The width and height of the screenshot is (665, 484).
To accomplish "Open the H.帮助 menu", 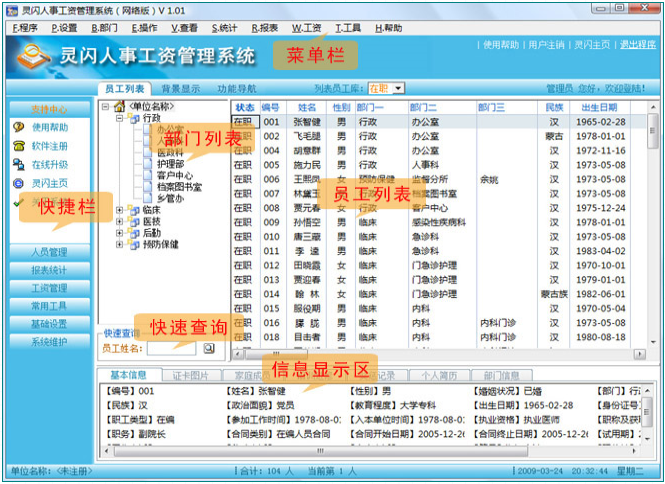I will point(388,28).
